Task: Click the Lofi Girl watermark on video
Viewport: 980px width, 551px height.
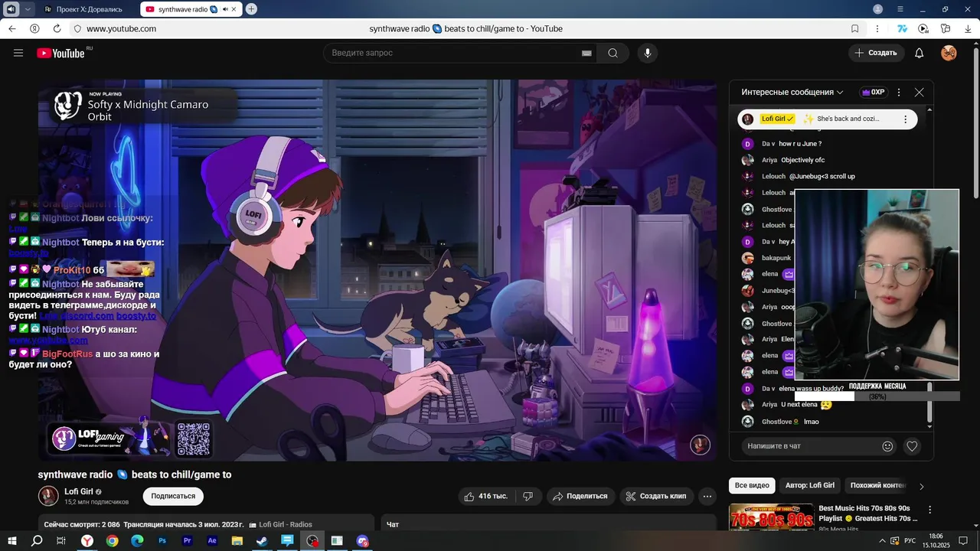Action: [700, 445]
